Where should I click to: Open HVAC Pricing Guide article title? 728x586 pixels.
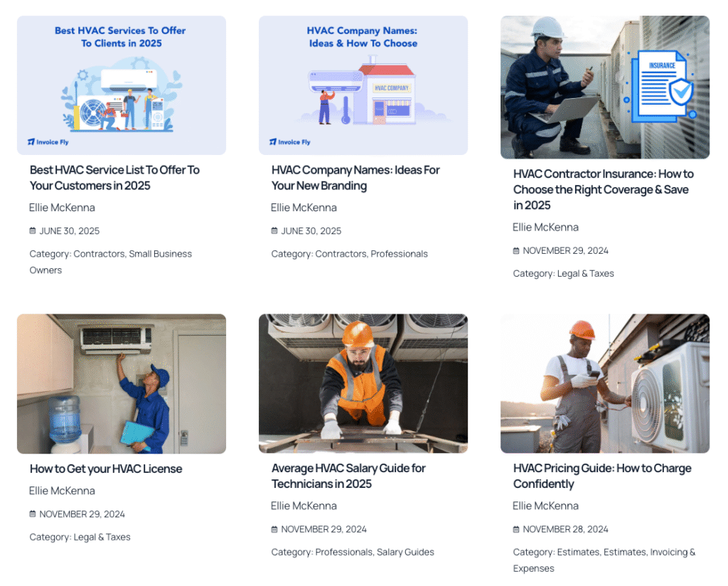[603, 476]
